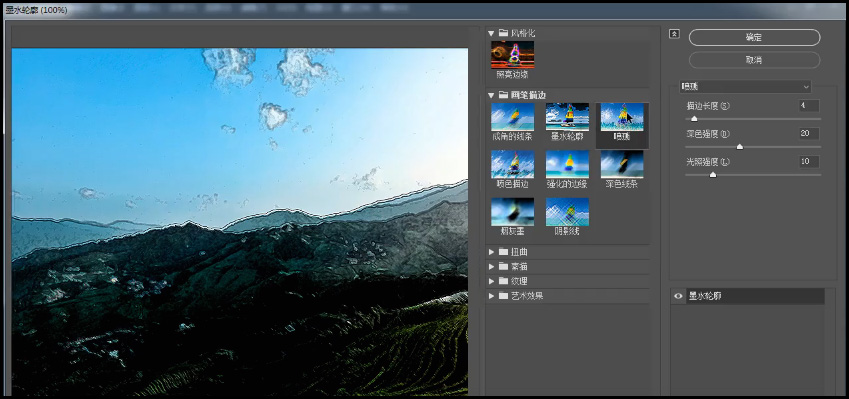Click the 描边长度 value field

point(809,106)
